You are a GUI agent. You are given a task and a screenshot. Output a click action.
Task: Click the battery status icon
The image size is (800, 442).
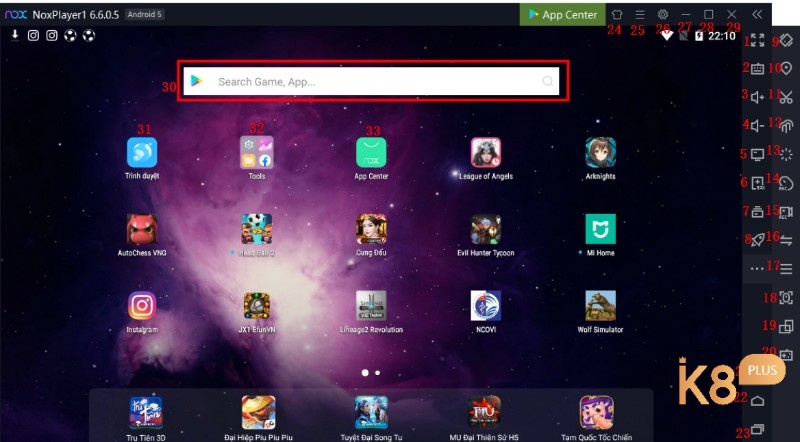point(699,35)
